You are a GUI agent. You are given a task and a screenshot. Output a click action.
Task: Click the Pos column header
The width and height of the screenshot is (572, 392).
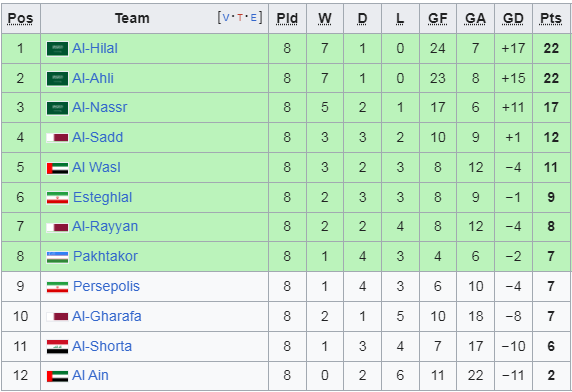tap(20, 19)
